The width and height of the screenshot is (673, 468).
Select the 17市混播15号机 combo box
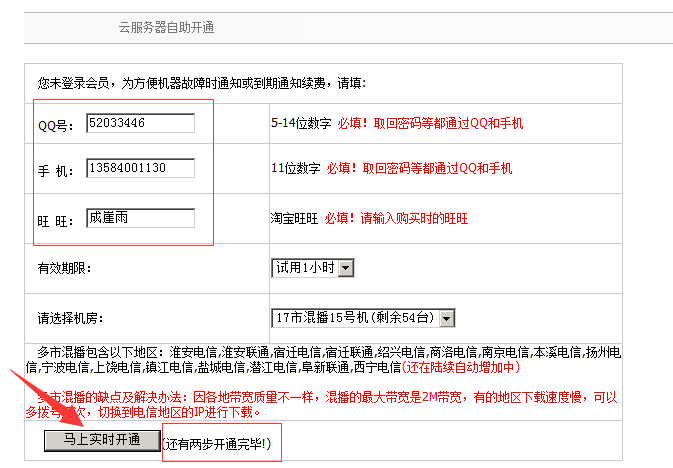click(363, 319)
